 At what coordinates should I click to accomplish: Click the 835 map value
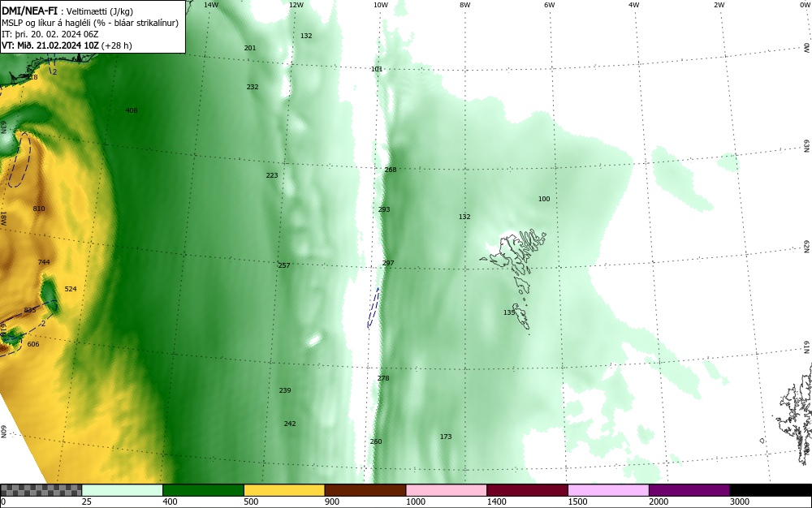[x=30, y=310]
